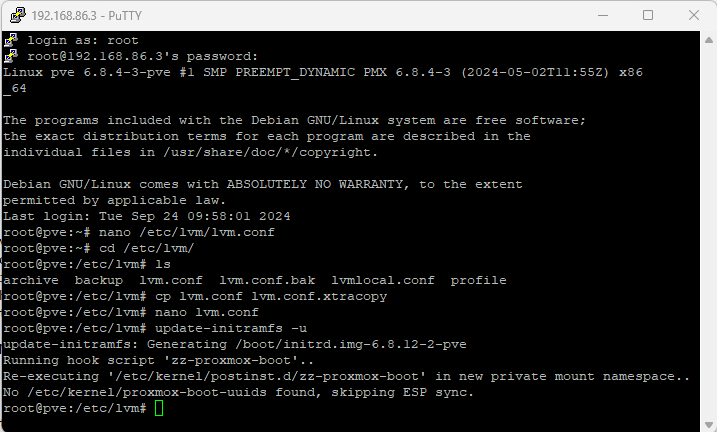Image resolution: width=717 pixels, height=432 pixels.
Task: Click the terminal scrollbar down arrow
Action: [x=709, y=425]
